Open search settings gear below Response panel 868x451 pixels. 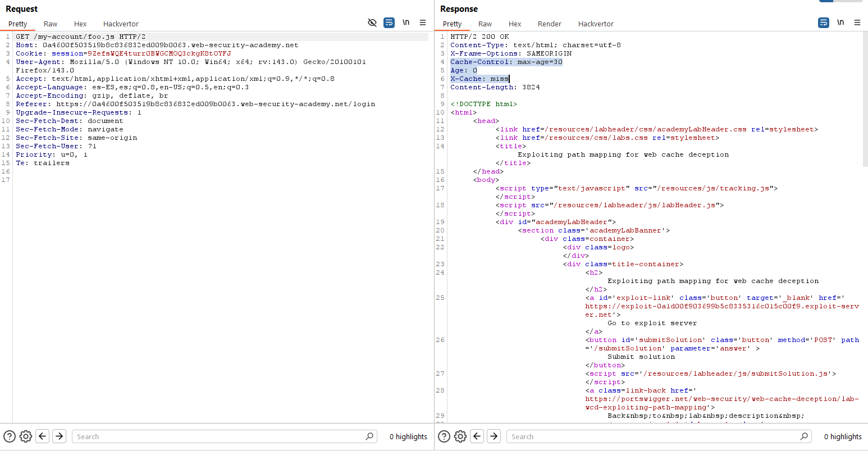(460, 436)
